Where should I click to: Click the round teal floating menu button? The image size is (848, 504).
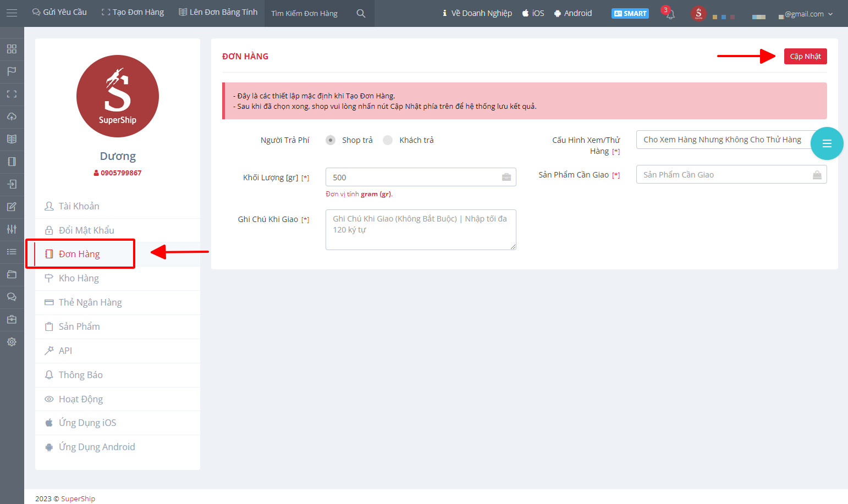827,143
